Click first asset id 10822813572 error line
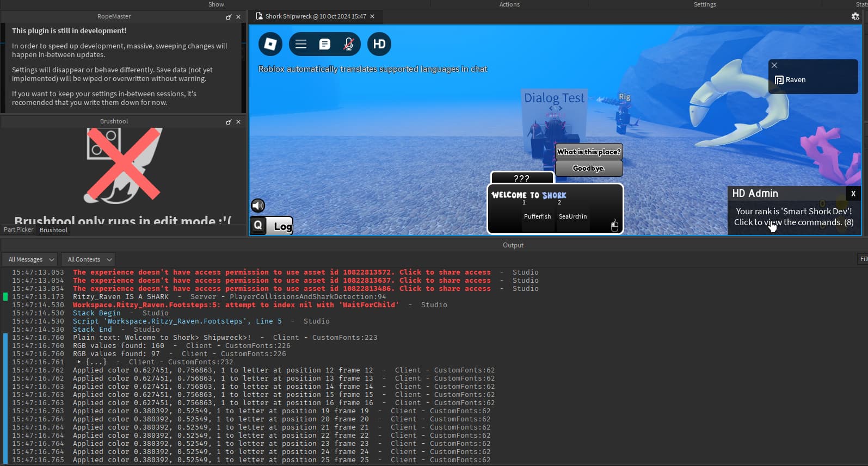The image size is (868, 466). [281, 272]
